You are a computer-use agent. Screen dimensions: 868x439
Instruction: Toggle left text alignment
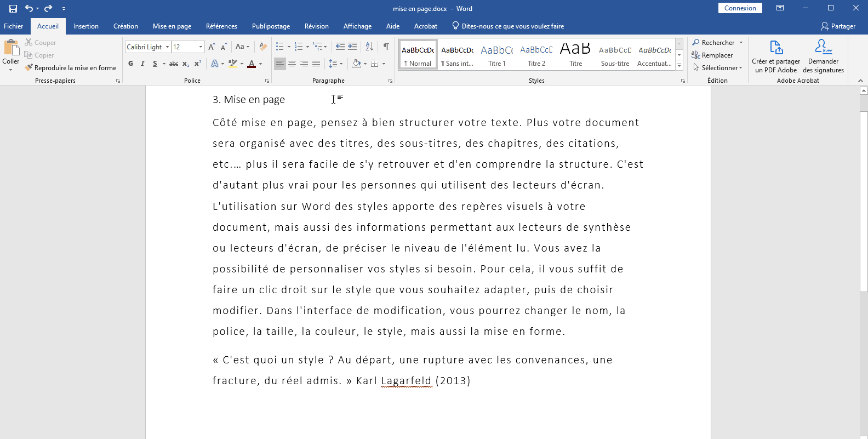click(x=280, y=64)
